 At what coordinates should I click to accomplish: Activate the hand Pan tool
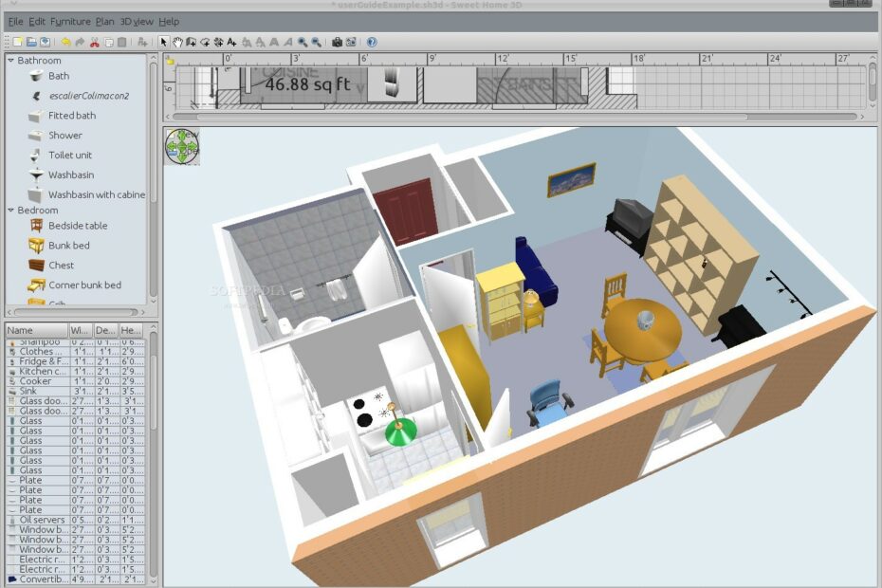tap(177, 42)
